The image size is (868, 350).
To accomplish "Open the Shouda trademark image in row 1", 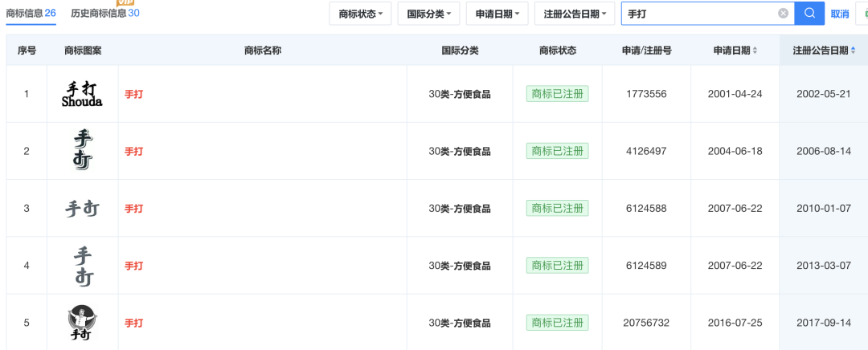I will click(82, 94).
